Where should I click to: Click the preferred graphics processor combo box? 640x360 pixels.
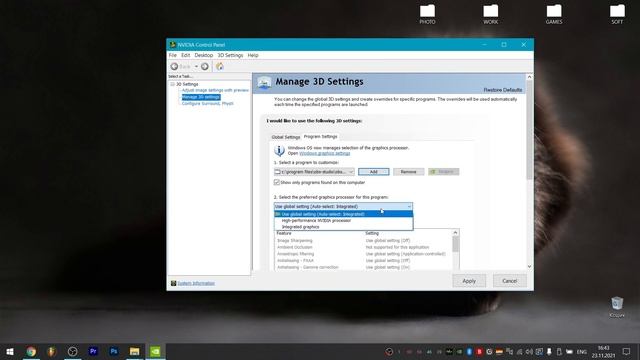(x=343, y=207)
